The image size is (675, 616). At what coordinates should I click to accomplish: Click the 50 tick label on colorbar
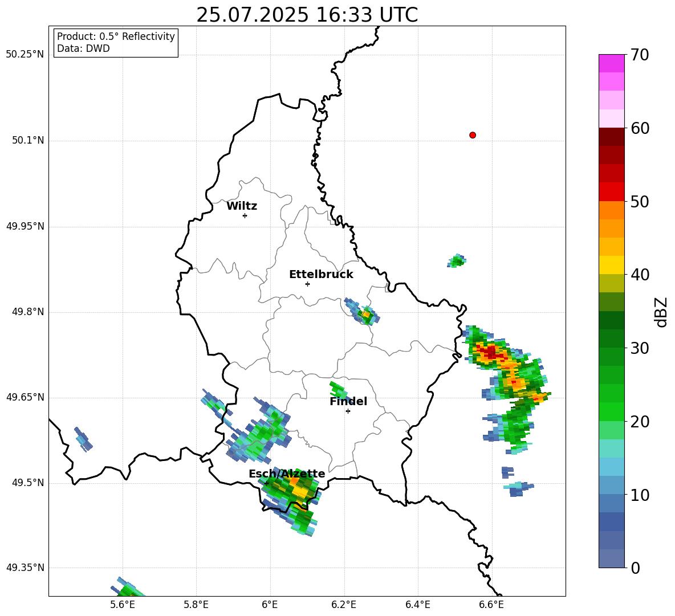pos(640,202)
